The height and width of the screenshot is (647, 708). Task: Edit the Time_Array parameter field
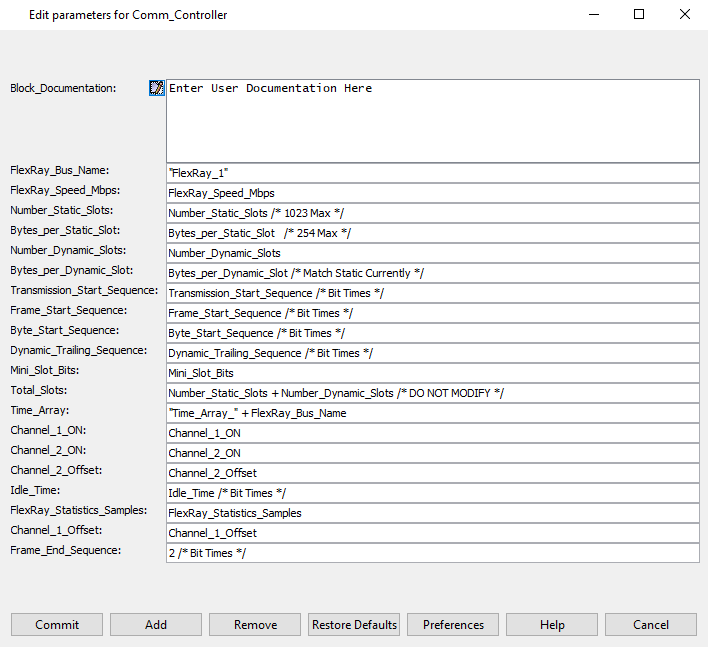tap(432, 413)
